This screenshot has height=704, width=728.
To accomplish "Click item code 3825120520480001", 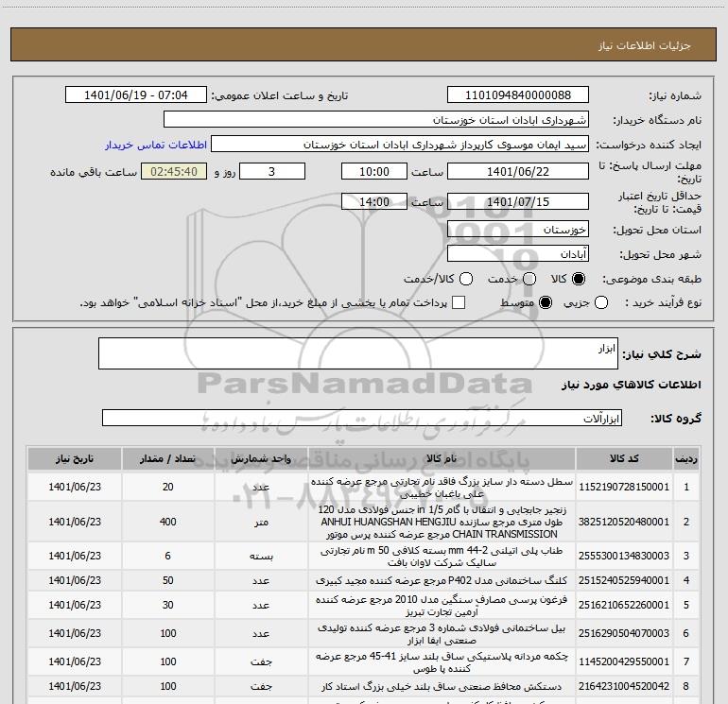I will 624,522.
